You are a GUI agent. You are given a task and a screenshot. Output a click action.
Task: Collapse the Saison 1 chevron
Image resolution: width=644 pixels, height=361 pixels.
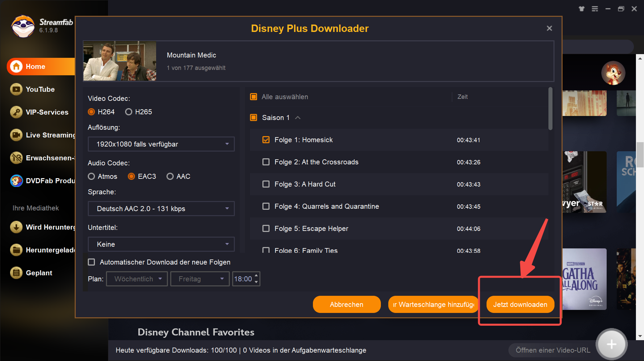click(x=298, y=118)
